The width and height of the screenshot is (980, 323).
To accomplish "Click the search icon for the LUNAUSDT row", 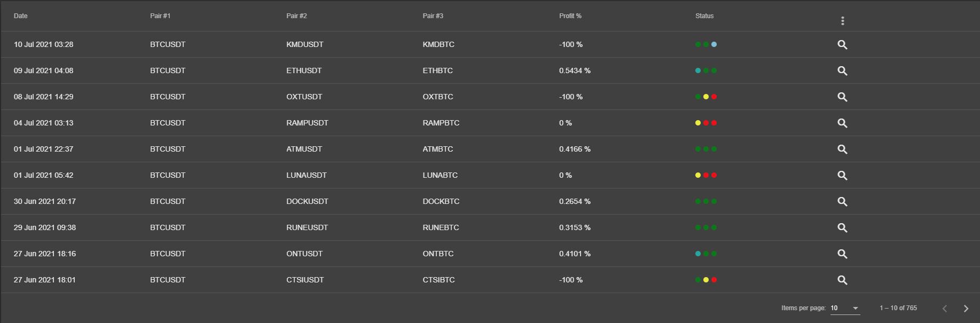I will tap(842, 176).
